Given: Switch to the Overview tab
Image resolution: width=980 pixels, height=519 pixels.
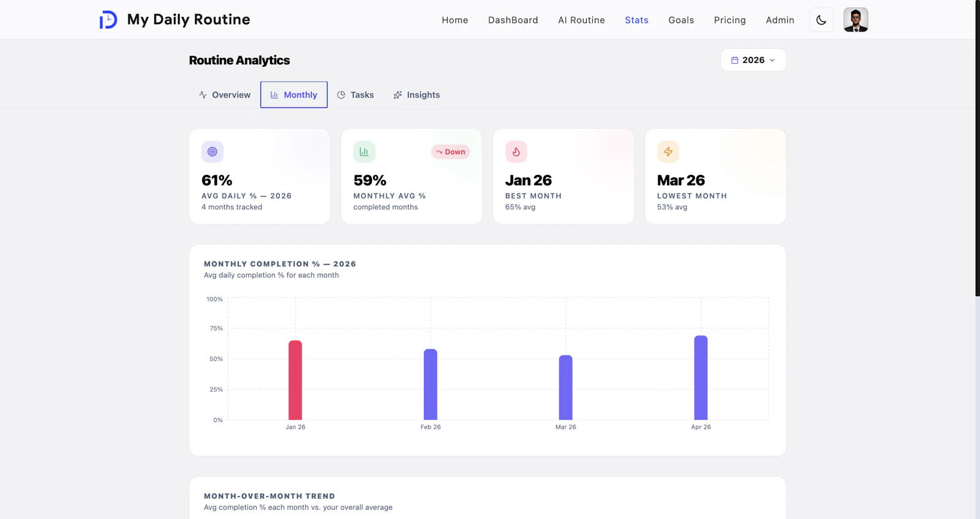Looking at the screenshot, I should pyautogui.click(x=225, y=95).
